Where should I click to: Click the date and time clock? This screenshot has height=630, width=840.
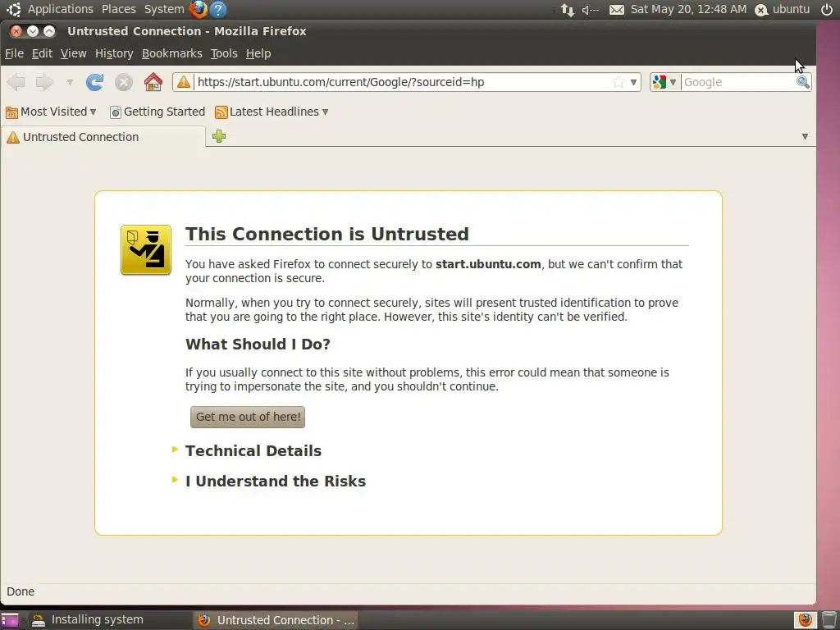click(688, 9)
